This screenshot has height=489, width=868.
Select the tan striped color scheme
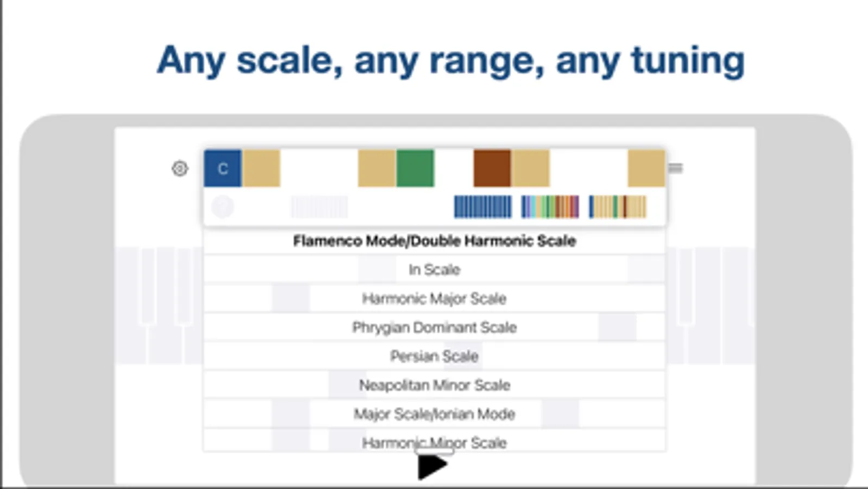pos(618,207)
